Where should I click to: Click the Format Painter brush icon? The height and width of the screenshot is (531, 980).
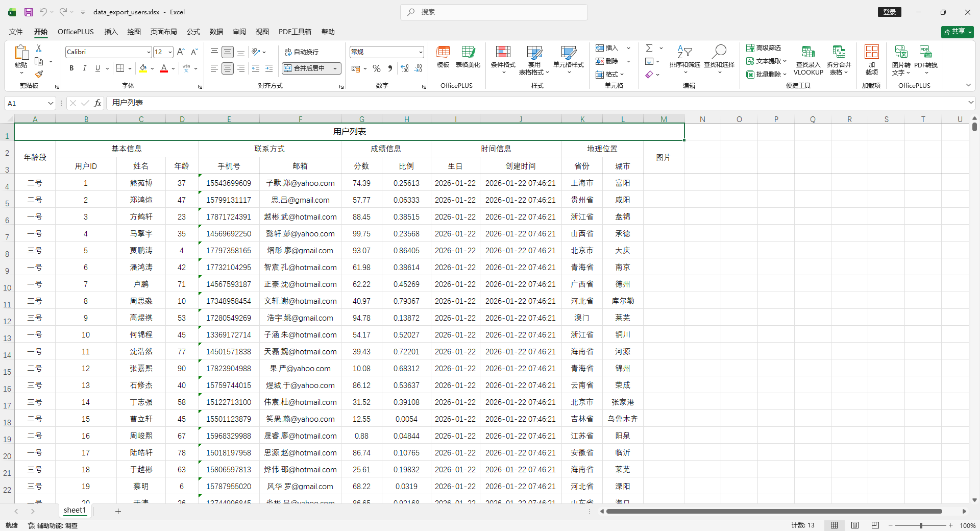39,75
